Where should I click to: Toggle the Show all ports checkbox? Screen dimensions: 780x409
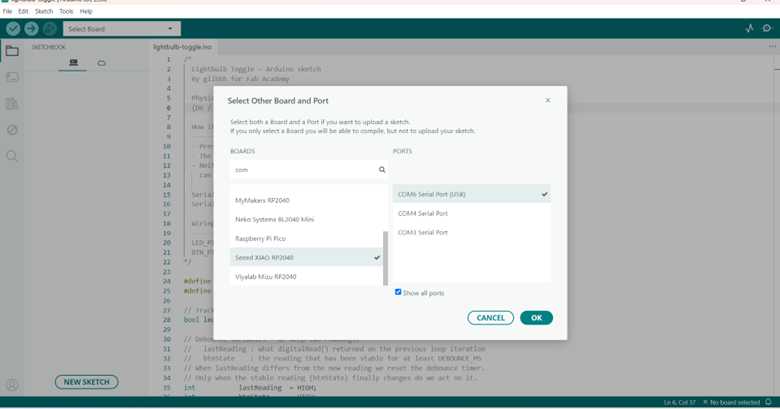pos(398,292)
